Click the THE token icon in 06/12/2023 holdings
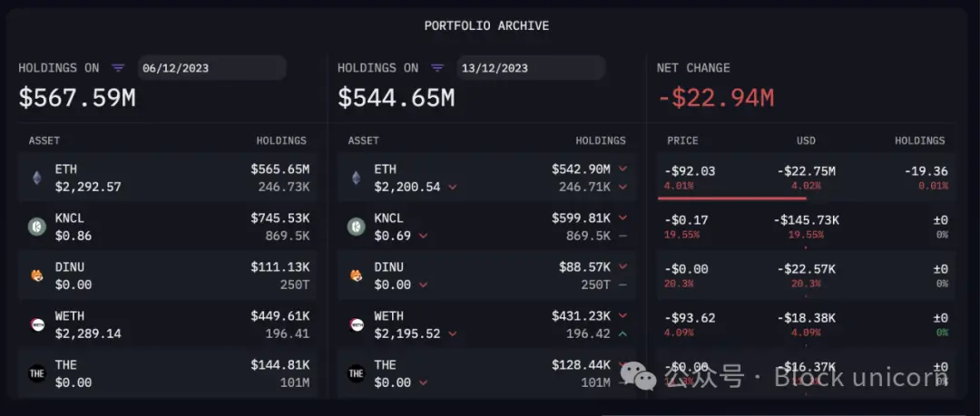 37,373
